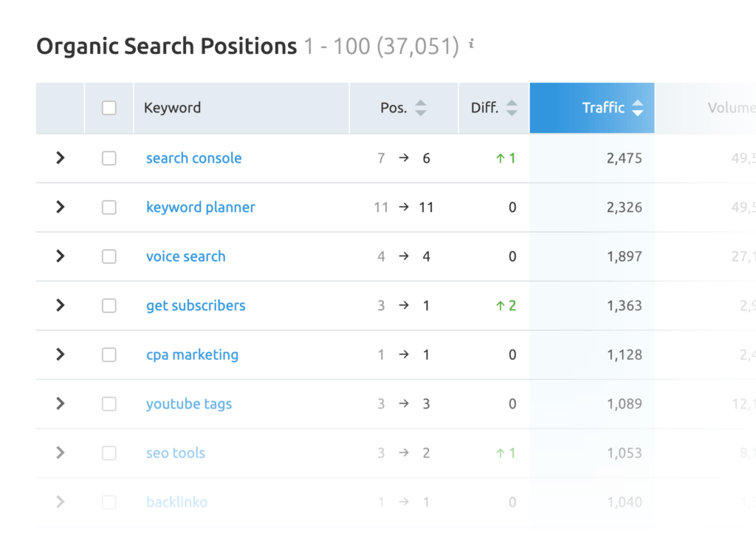The image size is (756, 535).
Task: Check the voice search row checkbox
Action: coord(109,256)
